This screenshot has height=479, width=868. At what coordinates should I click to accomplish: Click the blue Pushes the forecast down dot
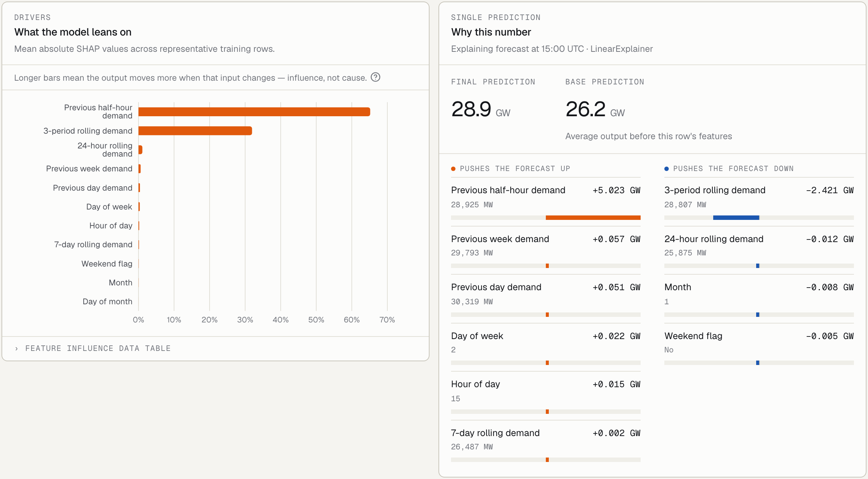(667, 169)
